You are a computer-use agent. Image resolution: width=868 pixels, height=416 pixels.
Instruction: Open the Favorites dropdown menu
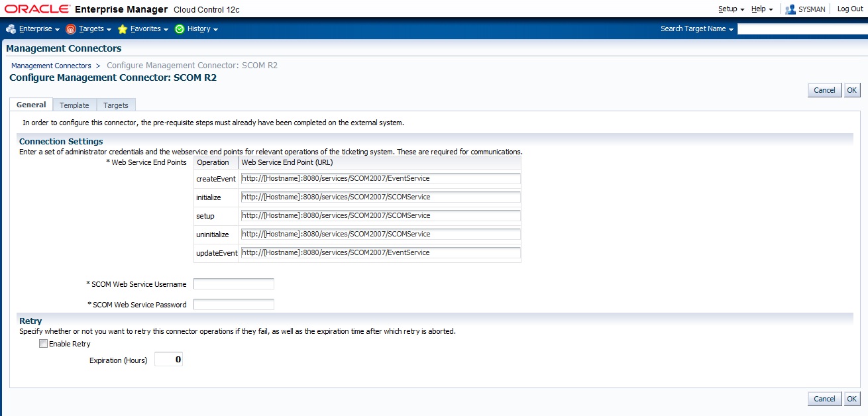tap(149, 29)
